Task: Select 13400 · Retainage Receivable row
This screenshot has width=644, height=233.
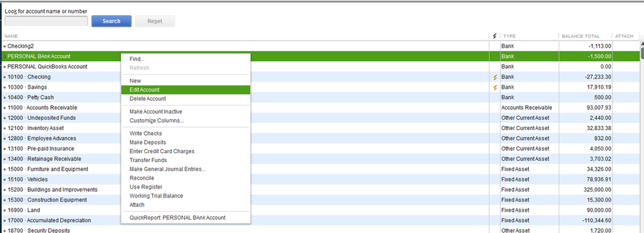Action: (x=320, y=159)
